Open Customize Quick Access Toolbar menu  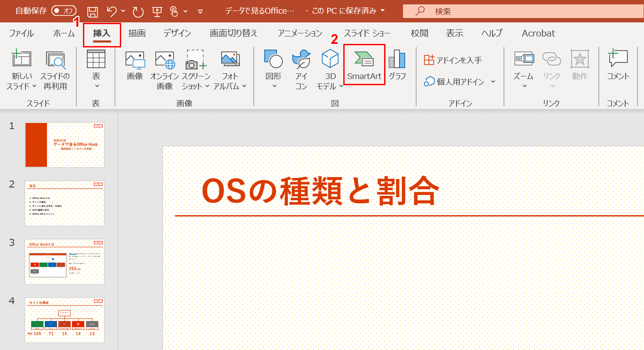tap(201, 11)
